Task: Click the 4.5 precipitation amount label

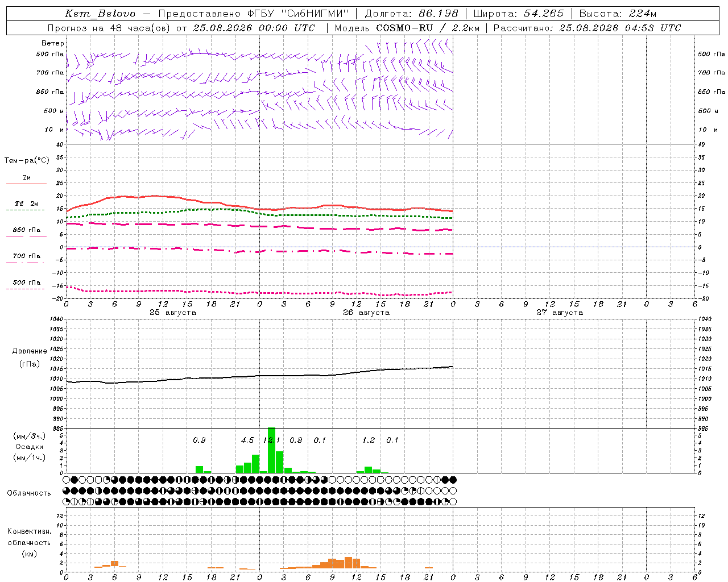Action: pyautogui.click(x=247, y=440)
